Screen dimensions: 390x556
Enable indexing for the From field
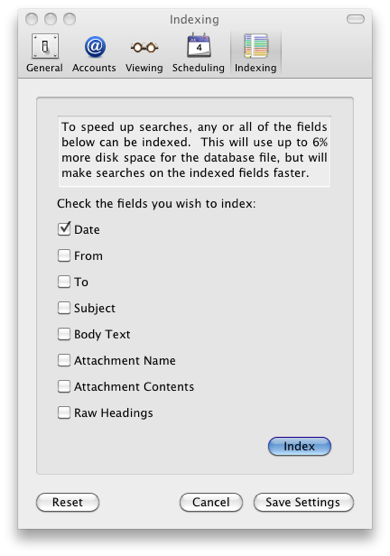[64, 255]
